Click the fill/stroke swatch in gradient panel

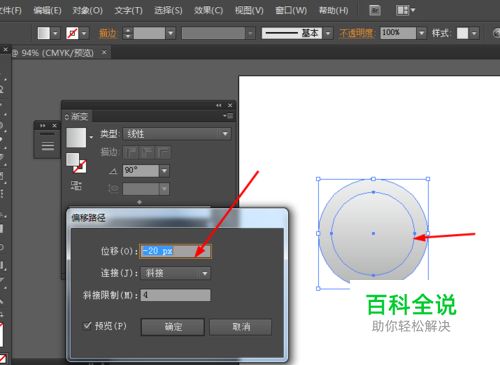click(x=76, y=163)
